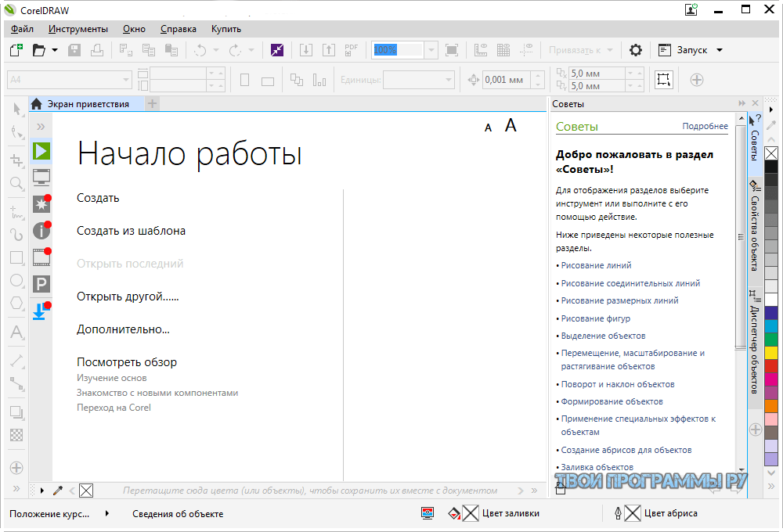
Task: Click the small A to decrease text size
Action: point(489,128)
